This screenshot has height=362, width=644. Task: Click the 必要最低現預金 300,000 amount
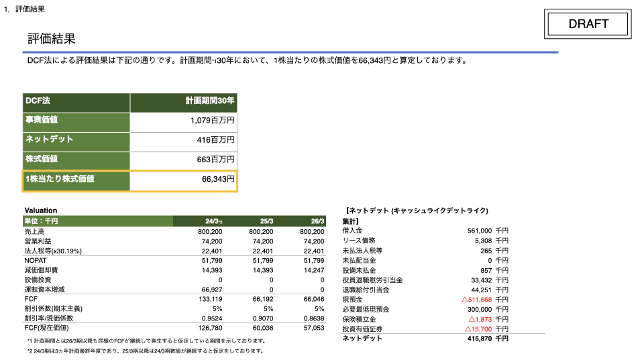point(479,310)
